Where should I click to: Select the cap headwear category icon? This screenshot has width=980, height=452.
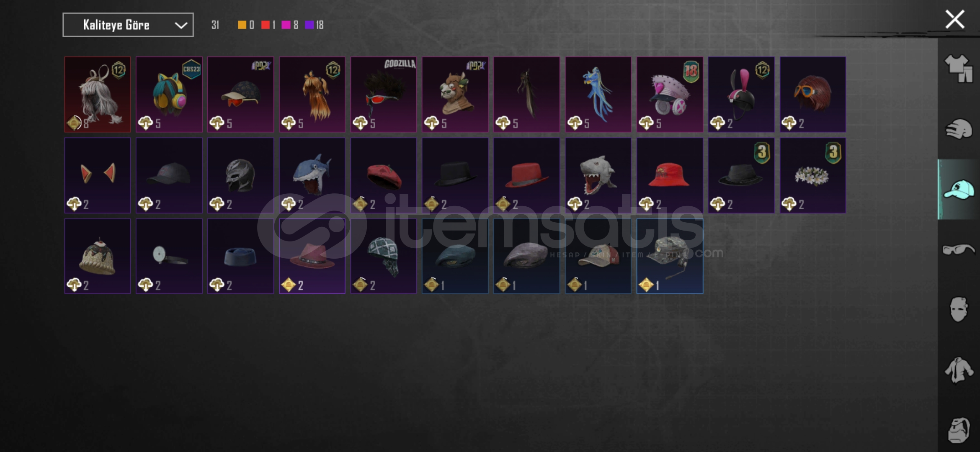point(958,189)
